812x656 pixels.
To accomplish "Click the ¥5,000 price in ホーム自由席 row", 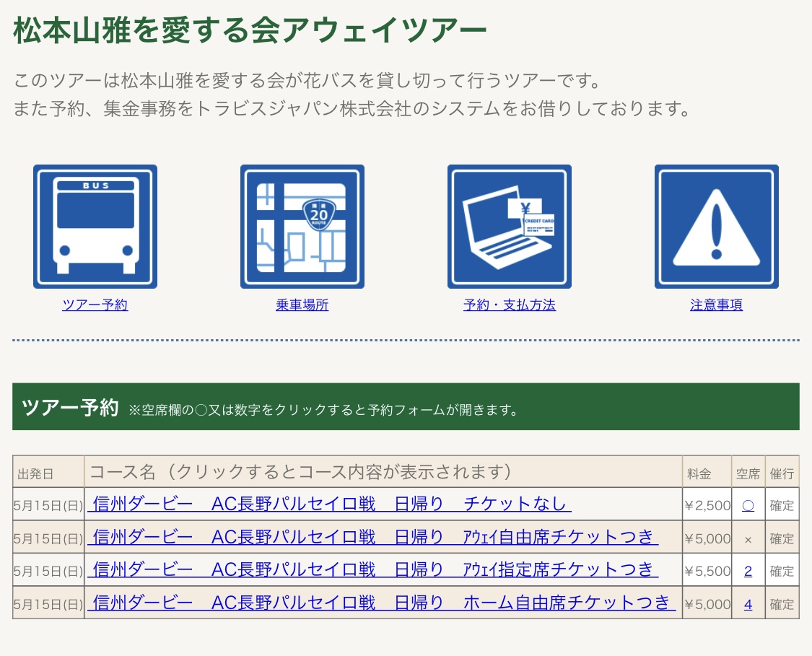I will pos(707,604).
